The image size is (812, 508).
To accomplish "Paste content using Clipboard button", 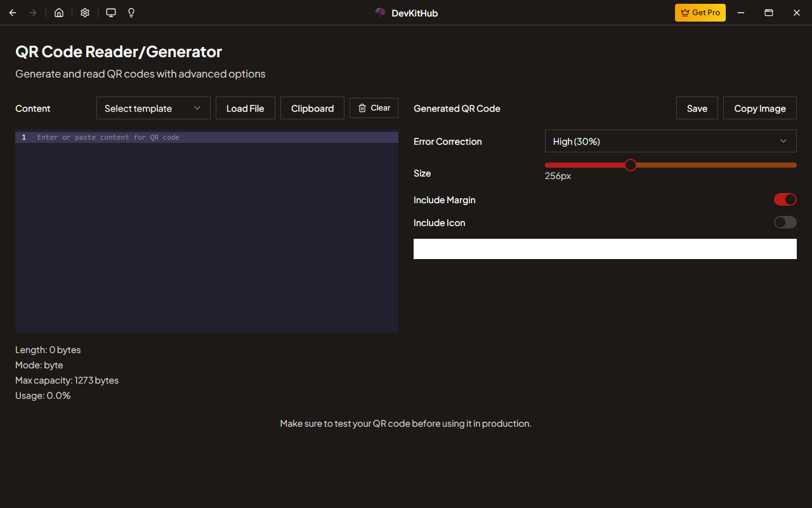I will (312, 108).
